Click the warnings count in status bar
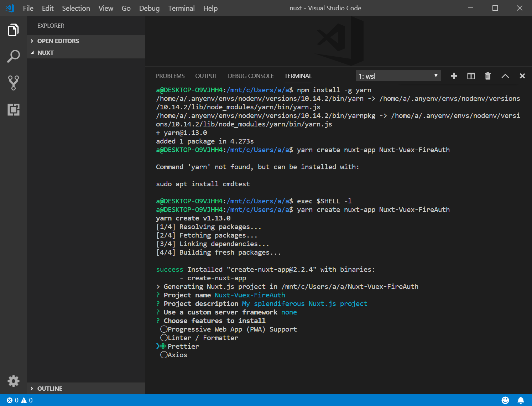This screenshot has height=406, width=532. pos(27,400)
